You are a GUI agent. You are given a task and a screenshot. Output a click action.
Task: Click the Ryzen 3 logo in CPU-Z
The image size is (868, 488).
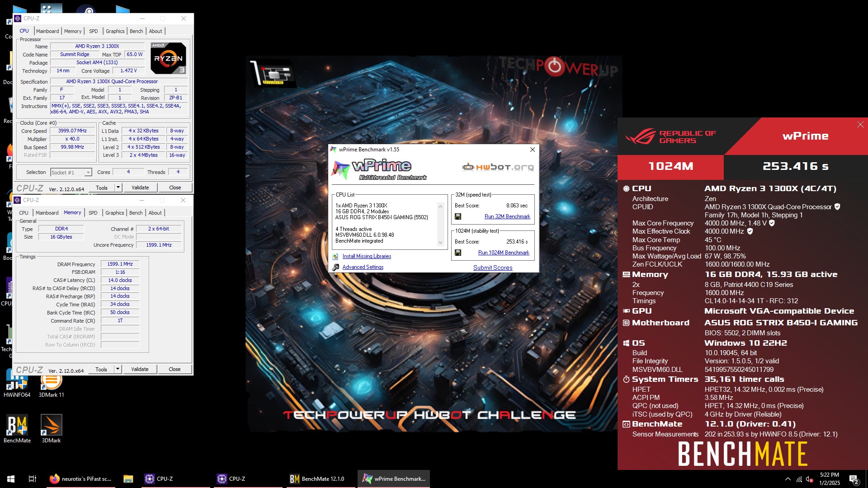pos(168,58)
